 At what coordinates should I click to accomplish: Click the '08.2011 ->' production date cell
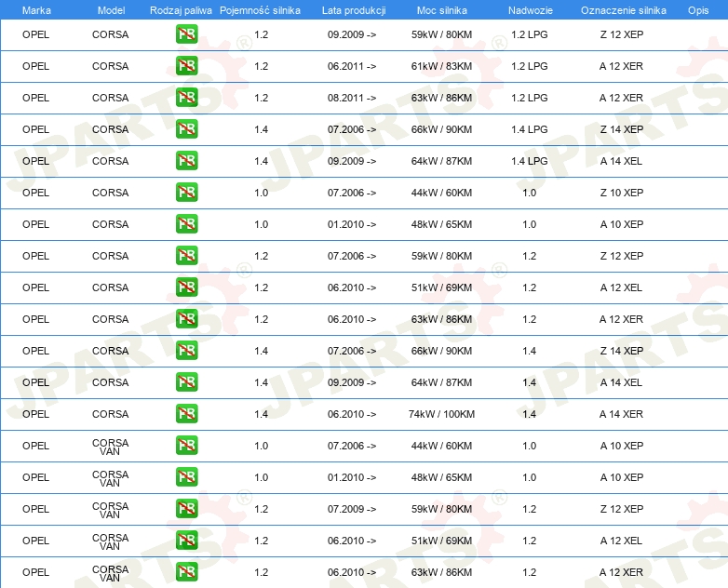(352, 98)
